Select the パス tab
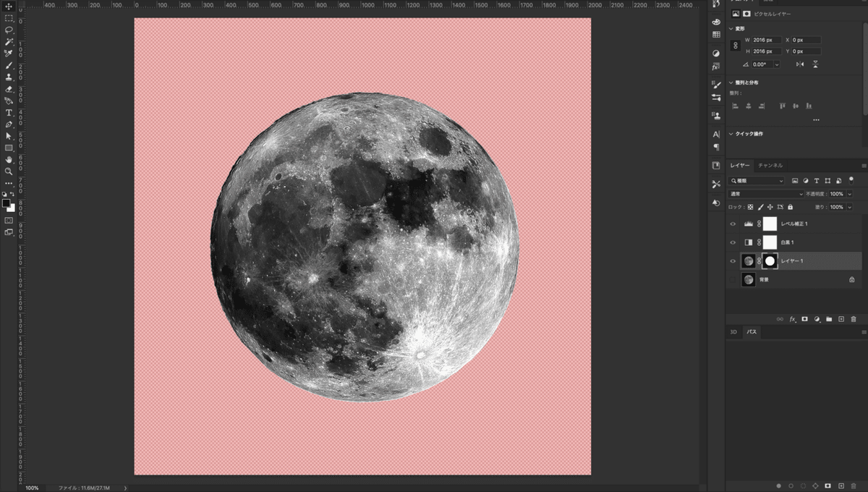Viewport: 868px width, 492px height. (x=752, y=332)
